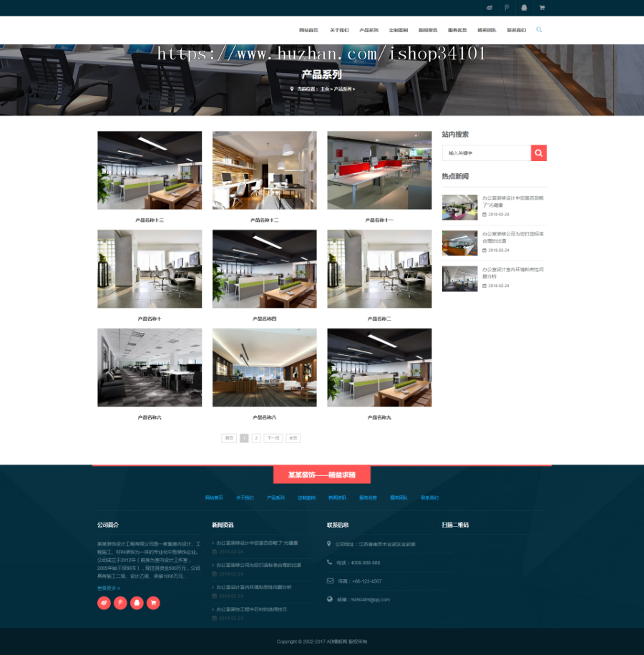Open the 产品系列 menu item

coord(367,30)
